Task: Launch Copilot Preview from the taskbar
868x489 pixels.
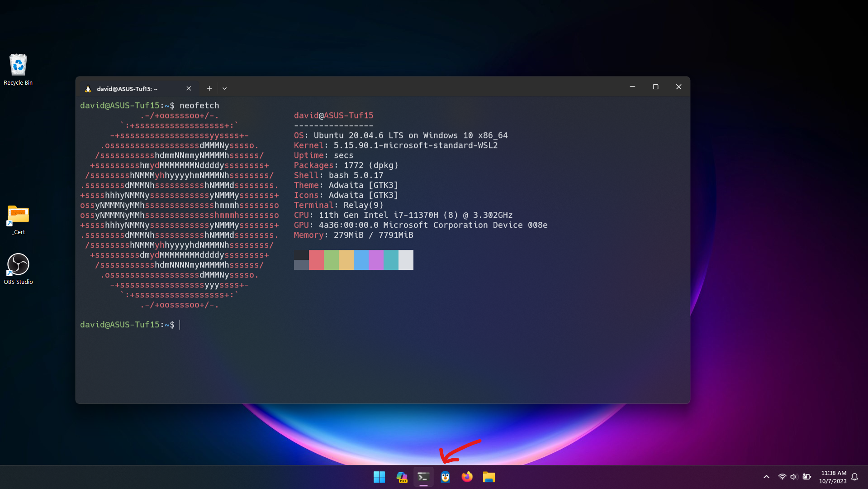Action: (x=401, y=477)
